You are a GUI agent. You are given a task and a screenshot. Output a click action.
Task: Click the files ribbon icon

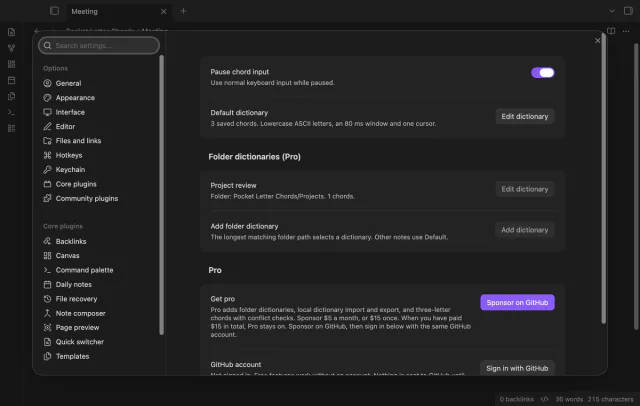click(11, 32)
